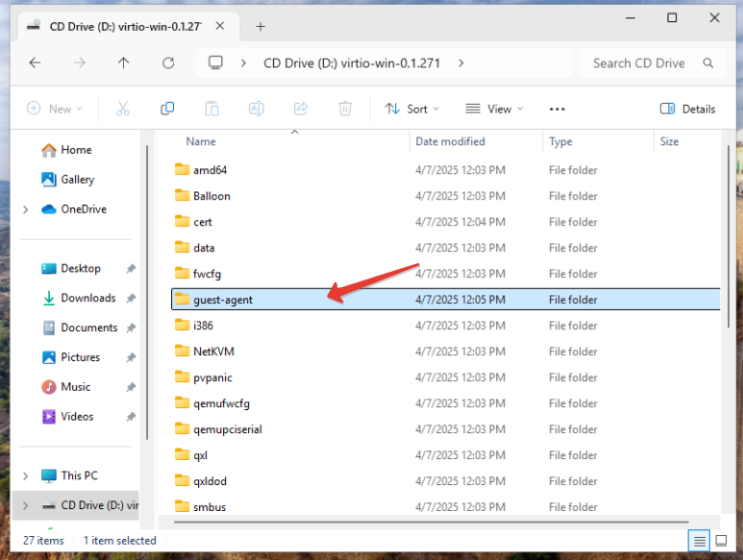Switch to details list view icon in status bar
The image size is (743, 560).
pos(700,541)
